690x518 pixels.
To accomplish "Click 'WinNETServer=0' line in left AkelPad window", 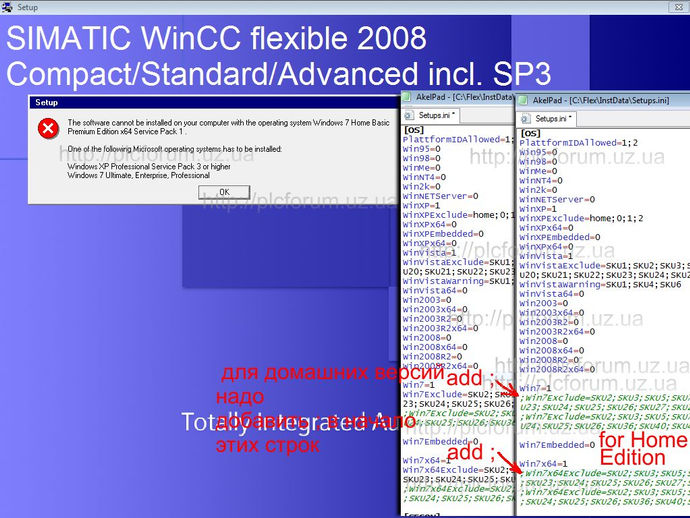I will (440, 196).
